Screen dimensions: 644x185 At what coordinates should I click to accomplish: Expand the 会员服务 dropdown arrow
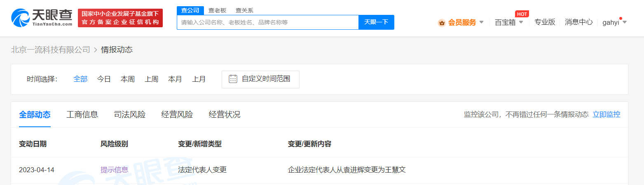click(x=481, y=22)
